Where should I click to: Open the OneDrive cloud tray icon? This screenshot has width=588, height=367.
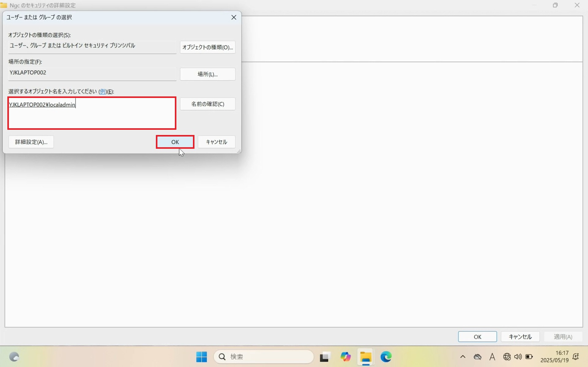pyautogui.click(x=477, y=357)
